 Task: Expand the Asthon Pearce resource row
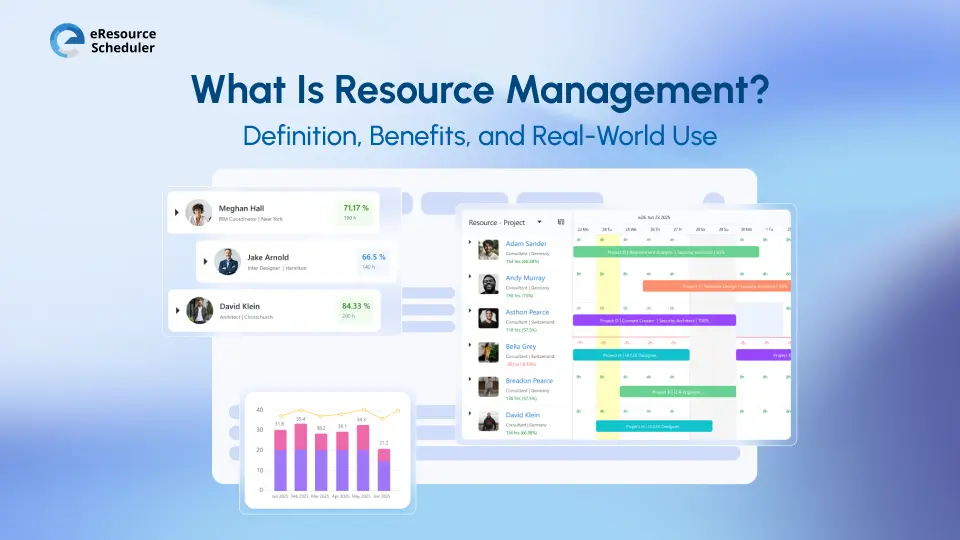pyautogui.click(x=470, y=311)
